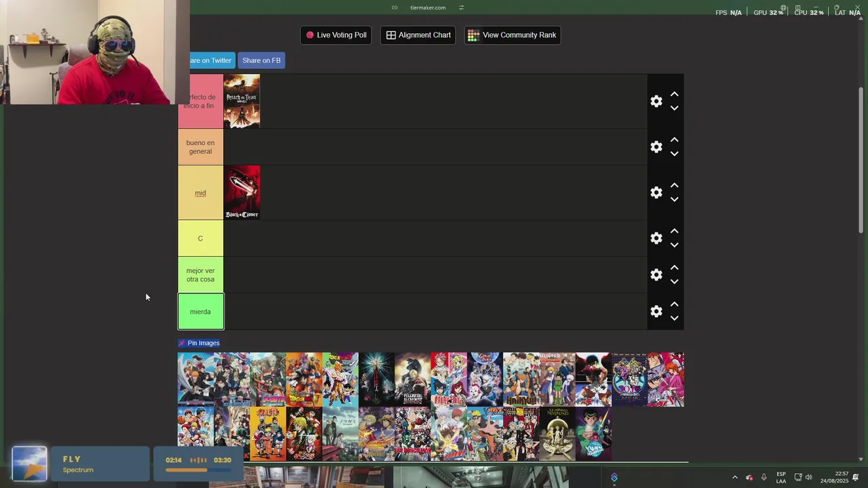View Community Rank
868x488 pixels.
pos(512,35)
